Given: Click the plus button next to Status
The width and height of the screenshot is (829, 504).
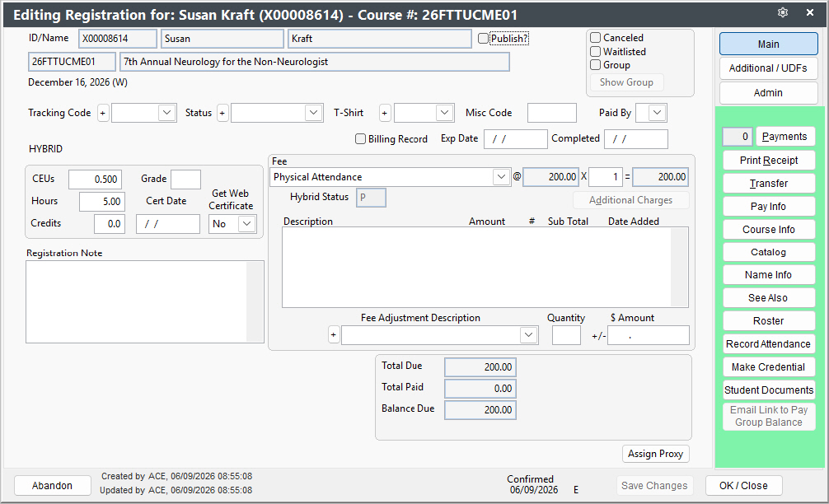Looking at the screenshot, I should coord(222,113).
